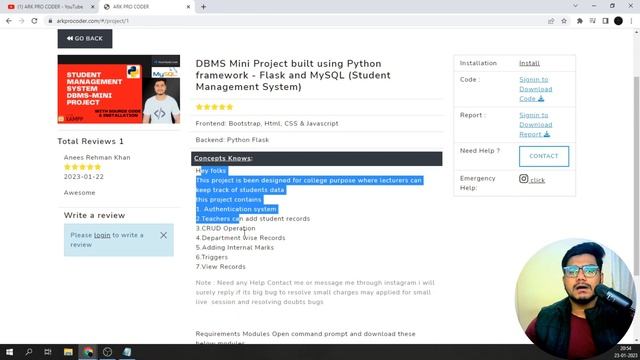Screen dimensions: 640x360
Task: Click the browser forward arrow
Action: (x=22, y=21)
